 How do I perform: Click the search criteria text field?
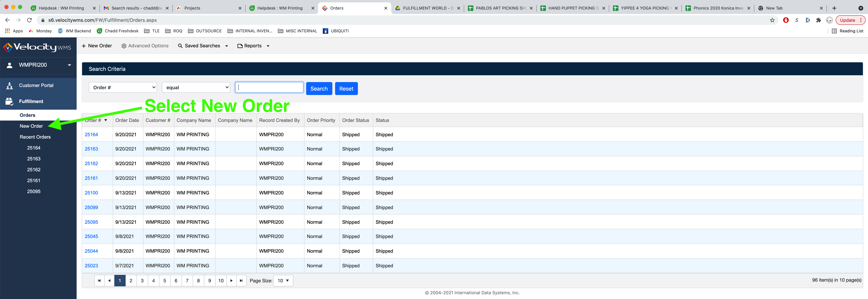(269, 88)
